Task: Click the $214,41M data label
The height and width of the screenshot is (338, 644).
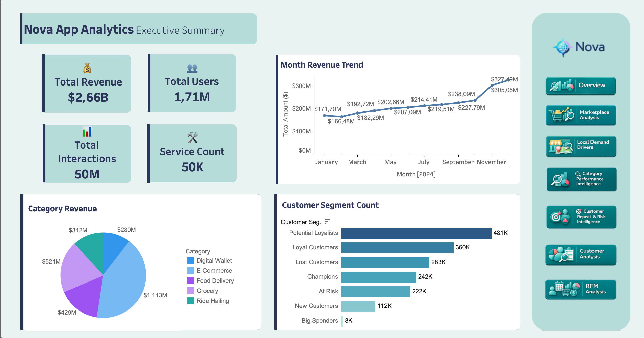Action: 424,99
